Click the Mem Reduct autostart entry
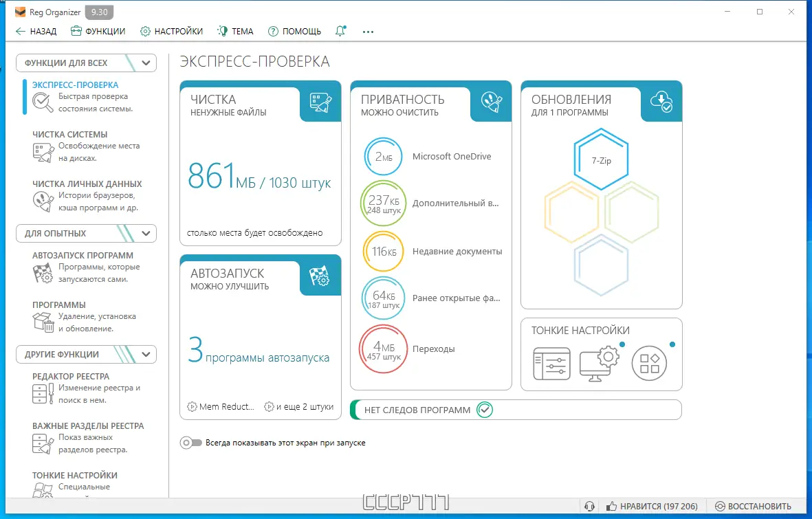 click(x=221, y=406)
